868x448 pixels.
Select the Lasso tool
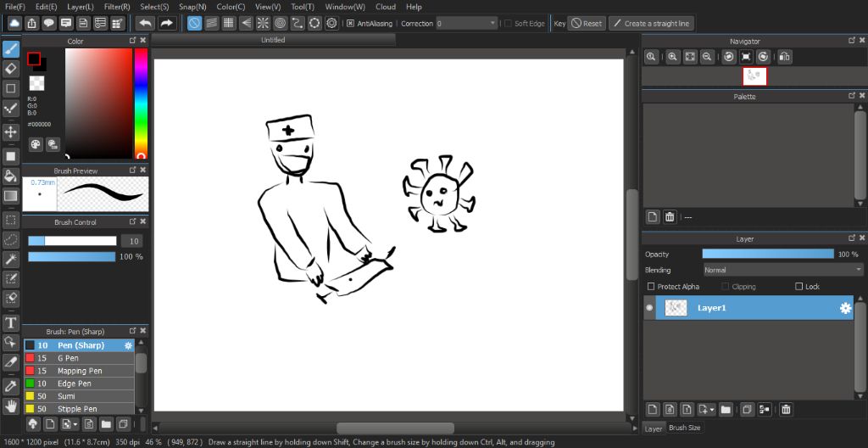click(x=10, y=239)
